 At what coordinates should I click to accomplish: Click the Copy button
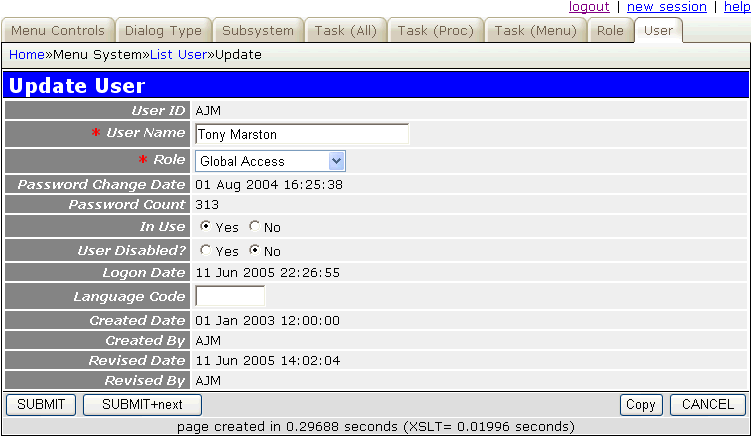639,405
